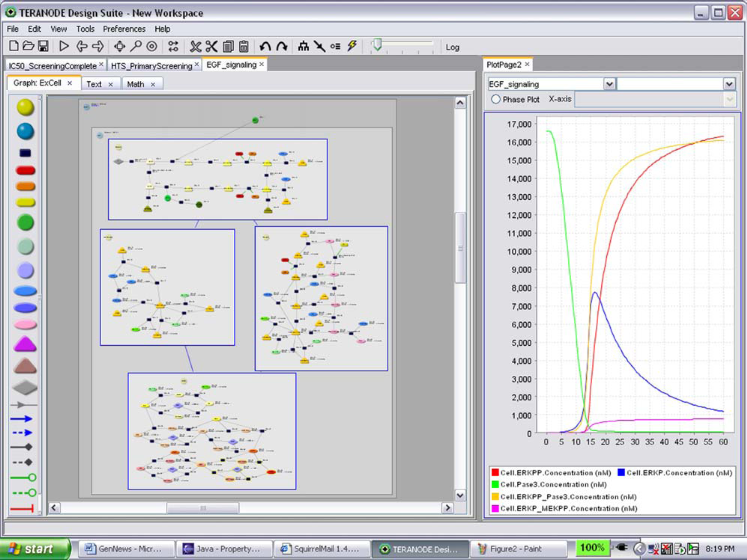Select the magenta triangle shape in palette

(25, 344)
